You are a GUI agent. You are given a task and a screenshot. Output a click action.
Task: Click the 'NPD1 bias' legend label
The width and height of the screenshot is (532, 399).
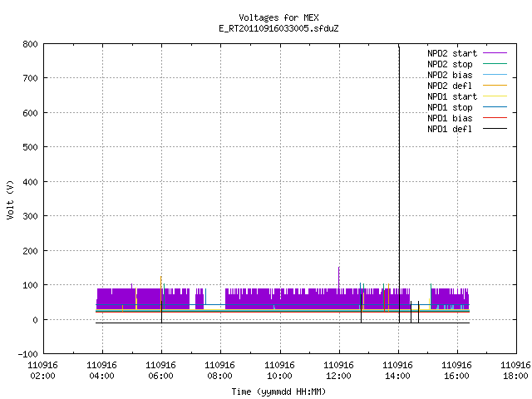tap(450, 118)
